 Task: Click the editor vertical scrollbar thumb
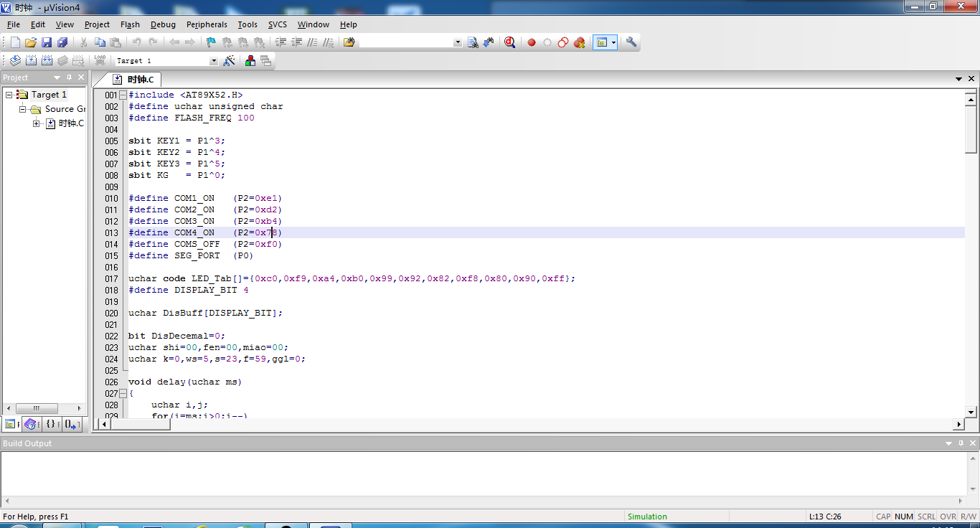(971, 129)
